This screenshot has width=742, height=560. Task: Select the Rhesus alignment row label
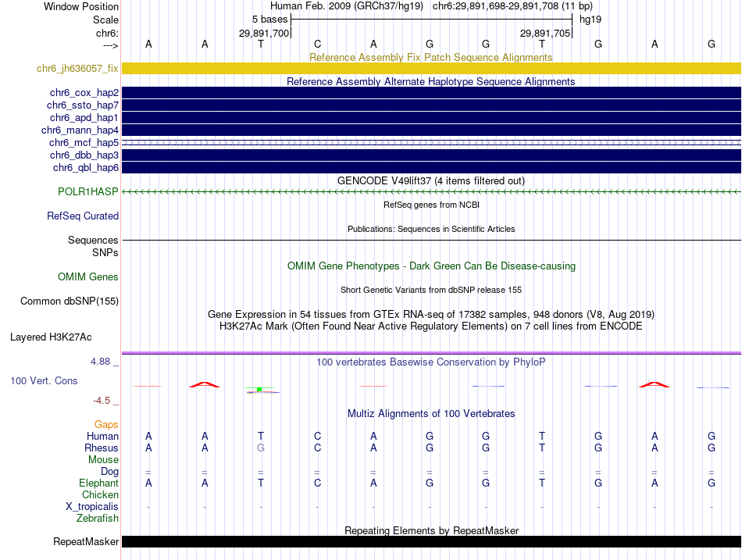[x=102, y=448]
